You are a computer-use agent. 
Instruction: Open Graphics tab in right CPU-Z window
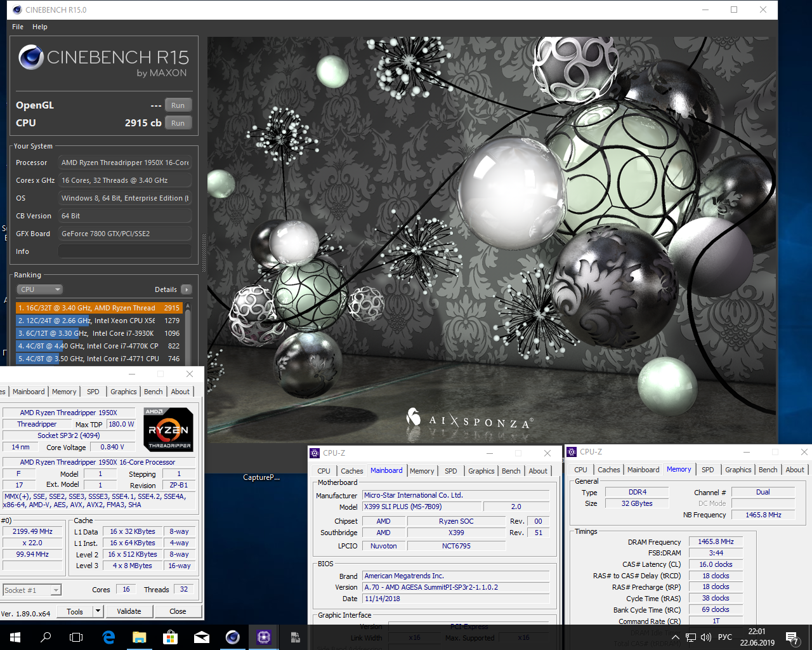click(x=738, y=470)
